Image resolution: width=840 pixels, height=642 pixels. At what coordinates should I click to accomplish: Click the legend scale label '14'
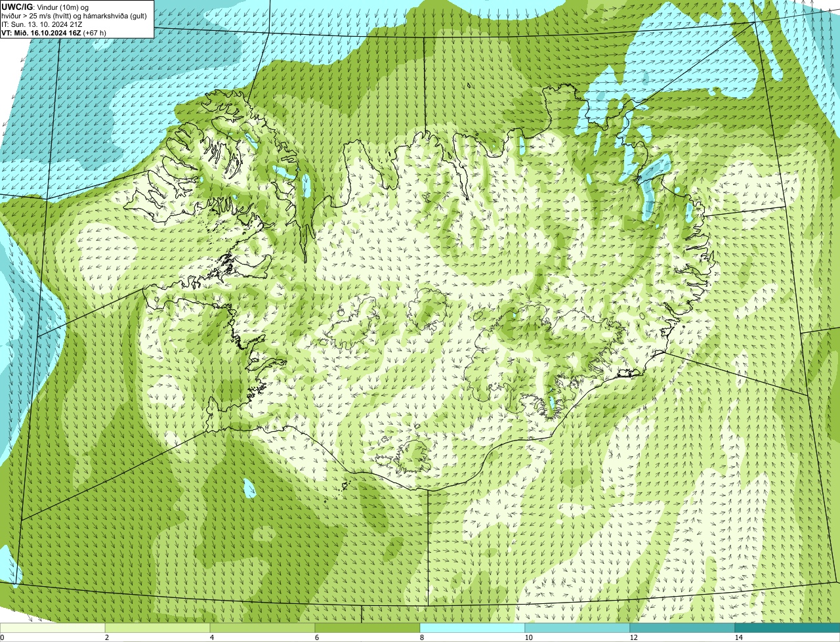click(x=738, y=637)
